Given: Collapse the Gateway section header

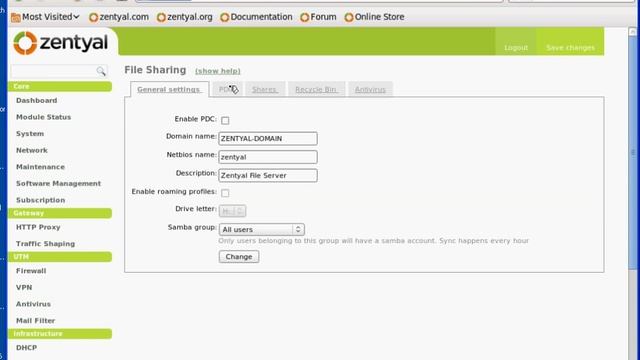Looking at the screenshot, I should coord(60,213).
